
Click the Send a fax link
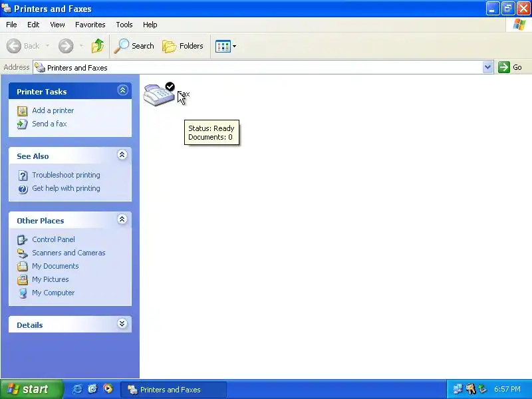49,124
